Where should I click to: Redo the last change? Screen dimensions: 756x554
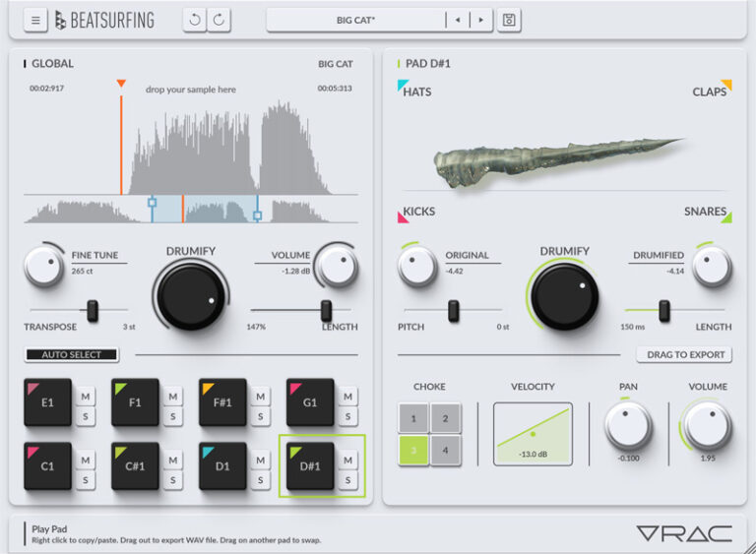[x=219, y=21]
